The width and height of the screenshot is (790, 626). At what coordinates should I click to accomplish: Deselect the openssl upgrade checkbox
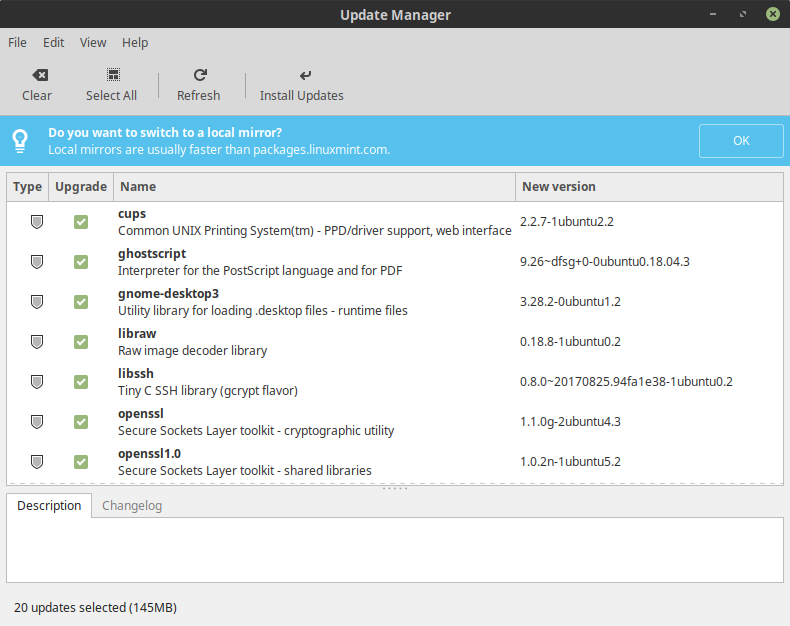(x=81, y=422)
